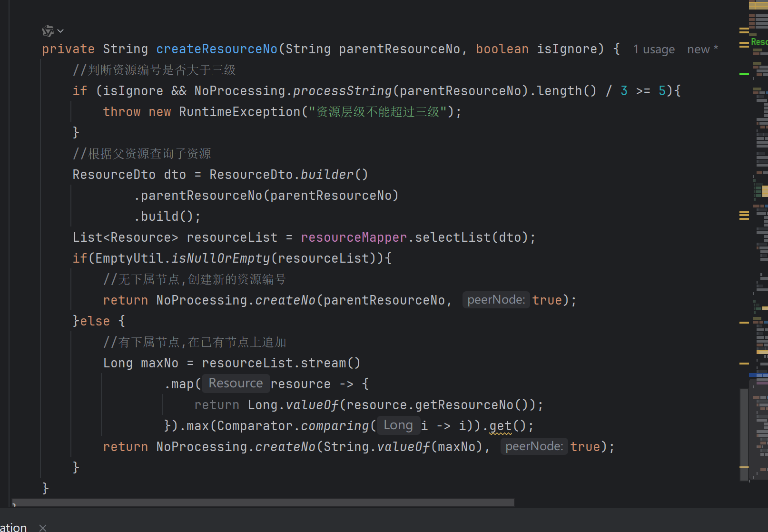
Task: Click the processString method call
Action: [342, 91]
